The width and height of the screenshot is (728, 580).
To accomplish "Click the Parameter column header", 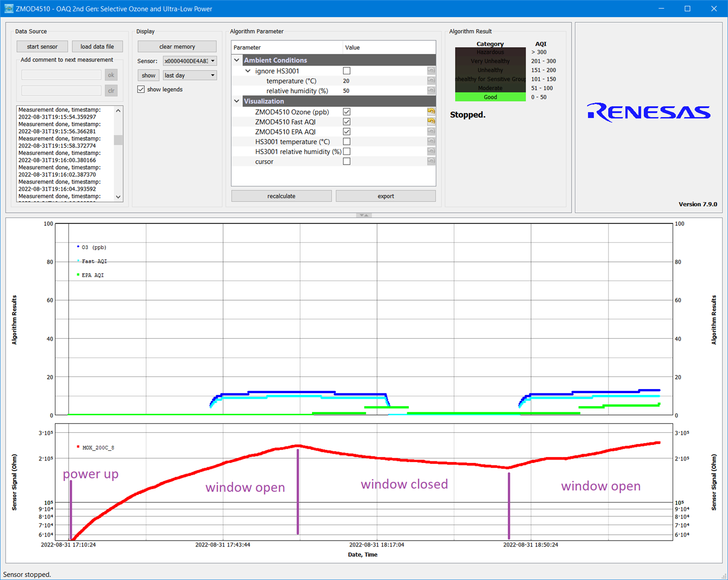I will point(287,48).
